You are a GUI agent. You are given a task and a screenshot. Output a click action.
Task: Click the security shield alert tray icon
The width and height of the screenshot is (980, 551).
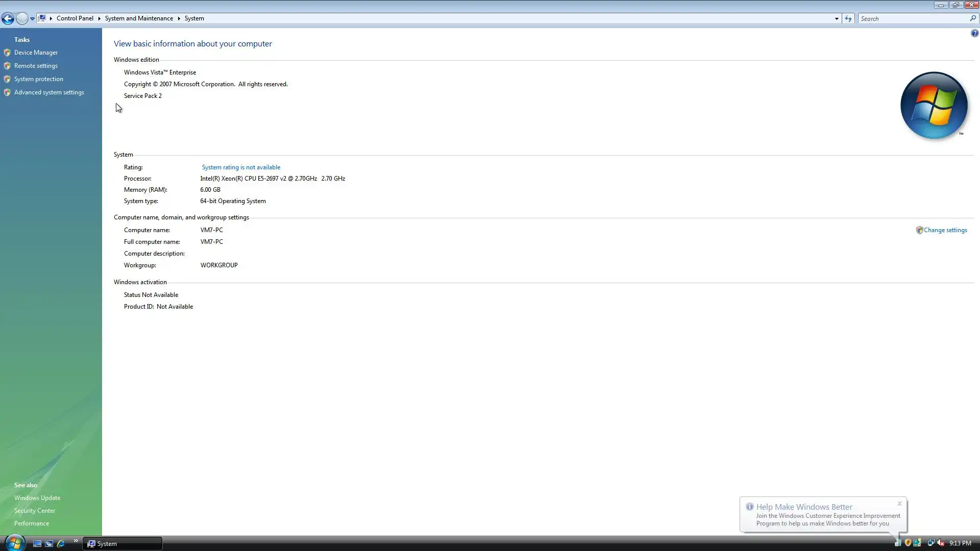coord(908,543)
